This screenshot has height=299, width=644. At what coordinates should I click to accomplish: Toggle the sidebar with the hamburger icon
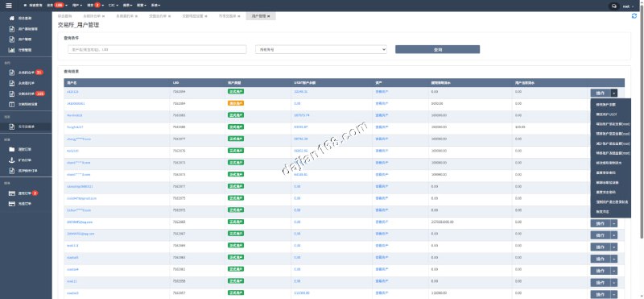pyautogui.click(x=9, y=6)
